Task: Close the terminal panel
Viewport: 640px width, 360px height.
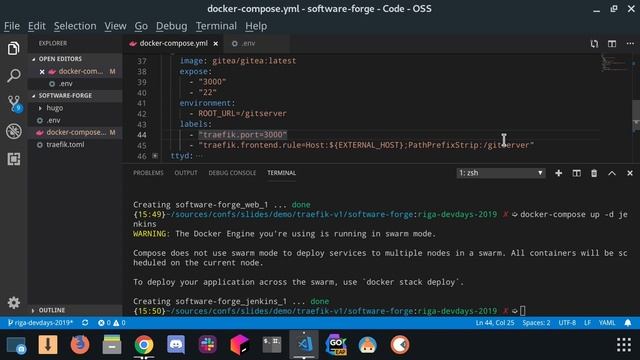Action: [630, 173]
